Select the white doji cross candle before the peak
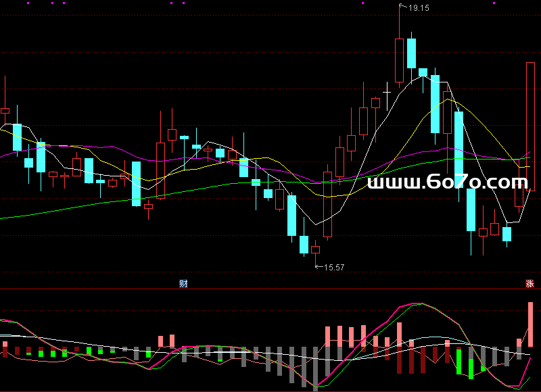 click(387, 91)
